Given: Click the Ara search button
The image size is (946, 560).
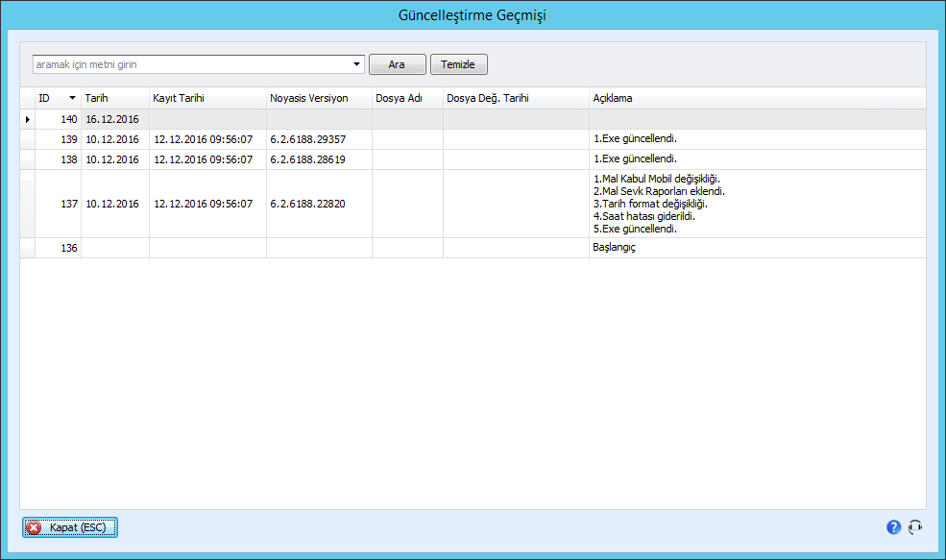Looking at the screenshot, I should 397,64.
